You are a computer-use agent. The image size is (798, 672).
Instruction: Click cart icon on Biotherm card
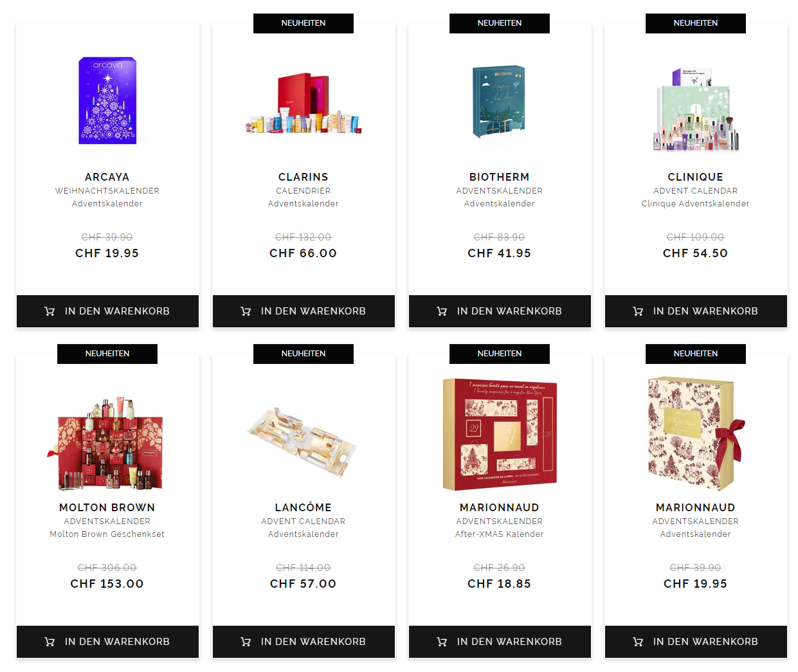(x=442, y=311)
